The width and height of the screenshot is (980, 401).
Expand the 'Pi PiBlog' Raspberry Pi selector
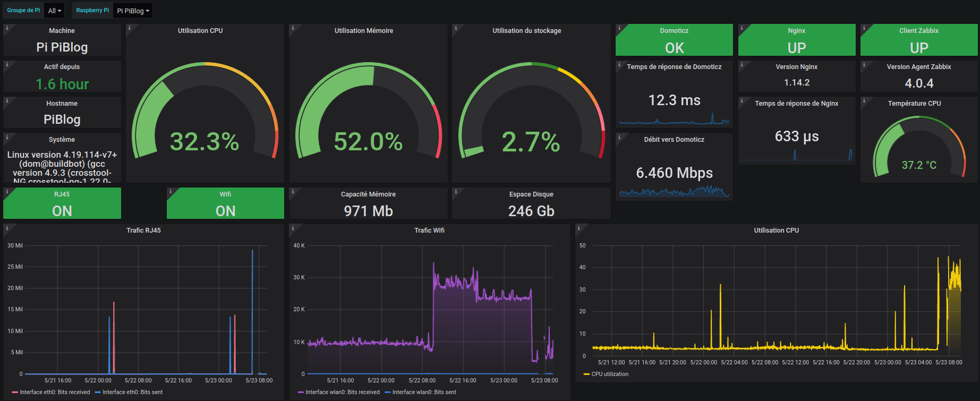[x=133, y=11]
